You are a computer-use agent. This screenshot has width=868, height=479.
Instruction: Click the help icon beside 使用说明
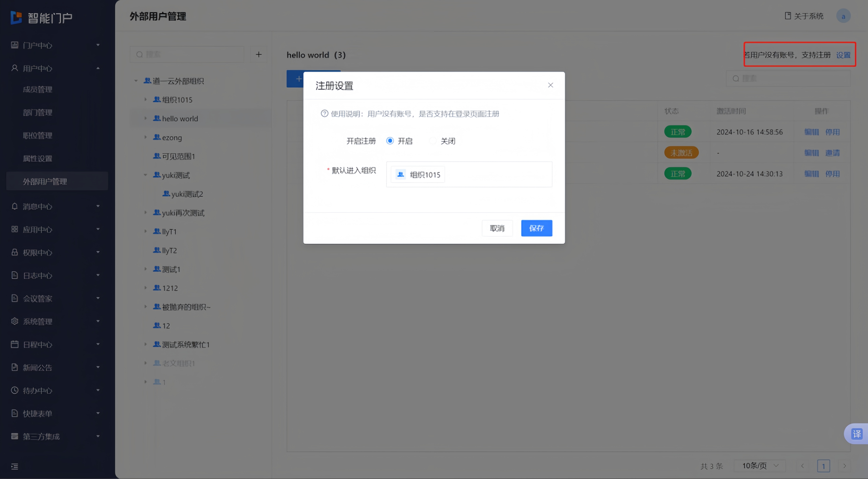tap(324, 114)
